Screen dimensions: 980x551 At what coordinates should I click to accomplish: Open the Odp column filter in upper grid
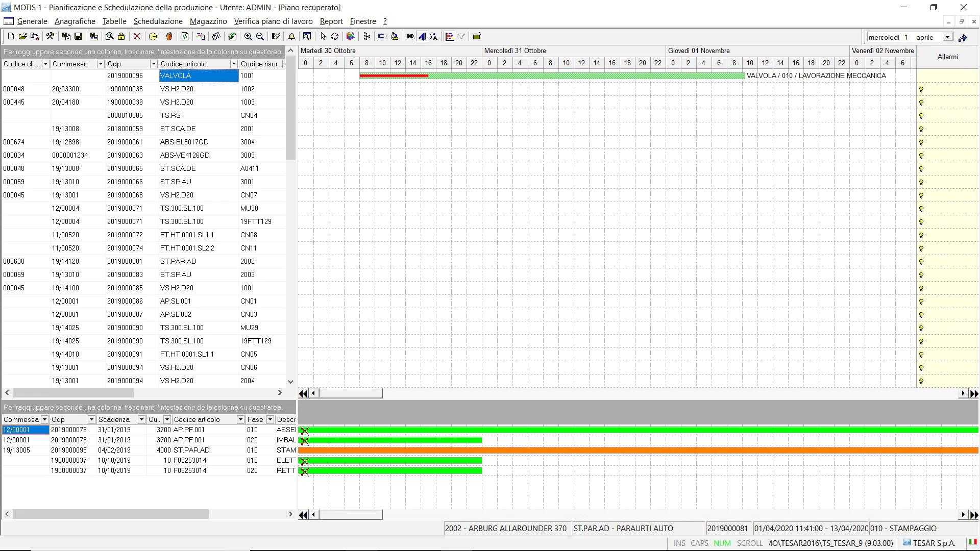pos(153,64)
